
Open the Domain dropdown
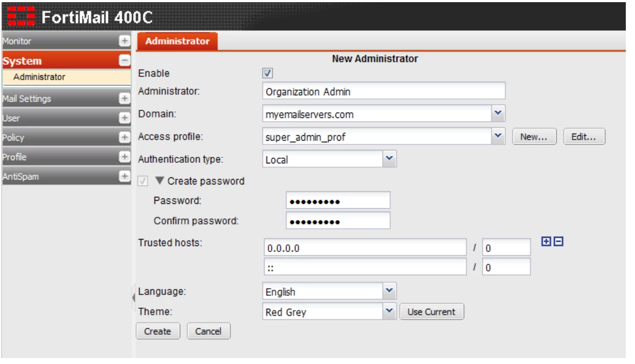pyautogui.click(x=498, y=114)
